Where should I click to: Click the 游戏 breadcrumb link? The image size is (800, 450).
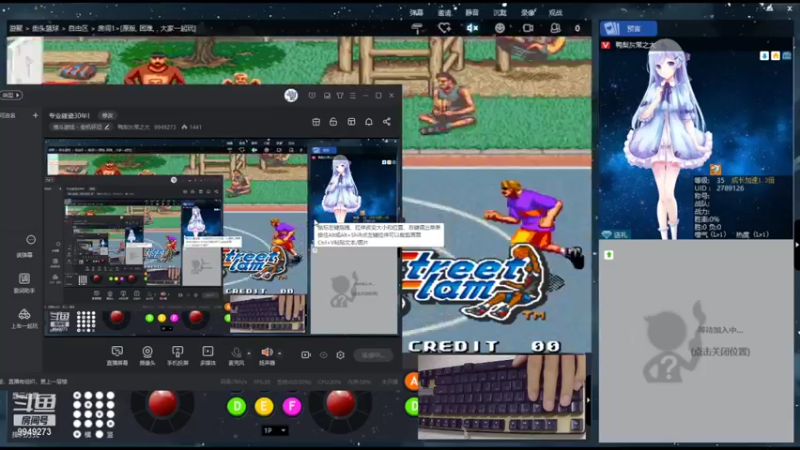click(16, 29)
